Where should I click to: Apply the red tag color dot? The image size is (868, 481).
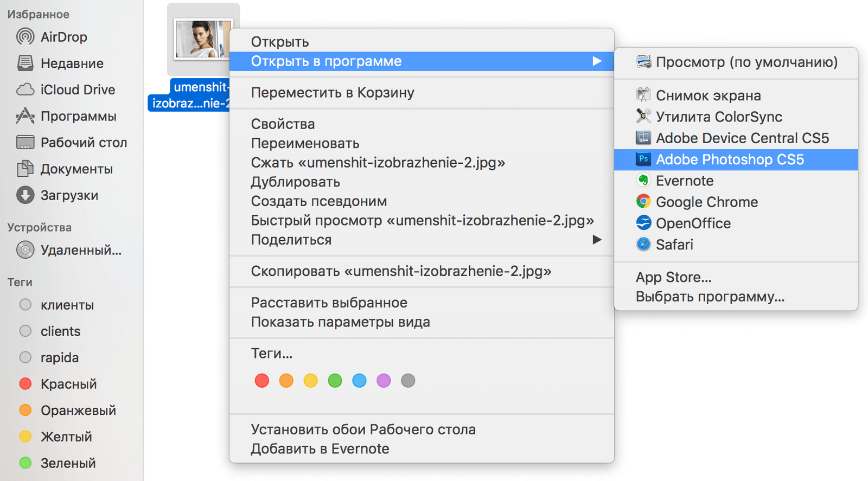262,381
